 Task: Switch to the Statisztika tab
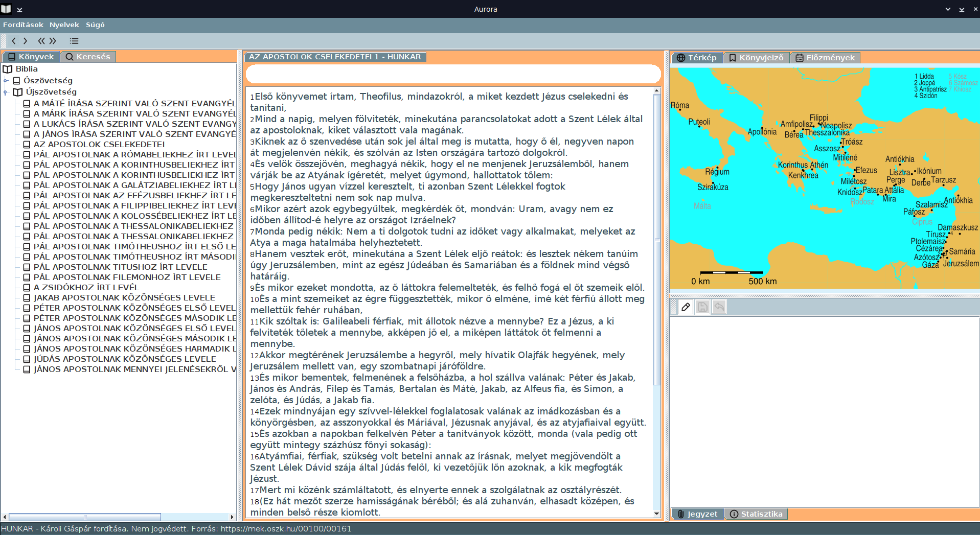tap(756, 514)
